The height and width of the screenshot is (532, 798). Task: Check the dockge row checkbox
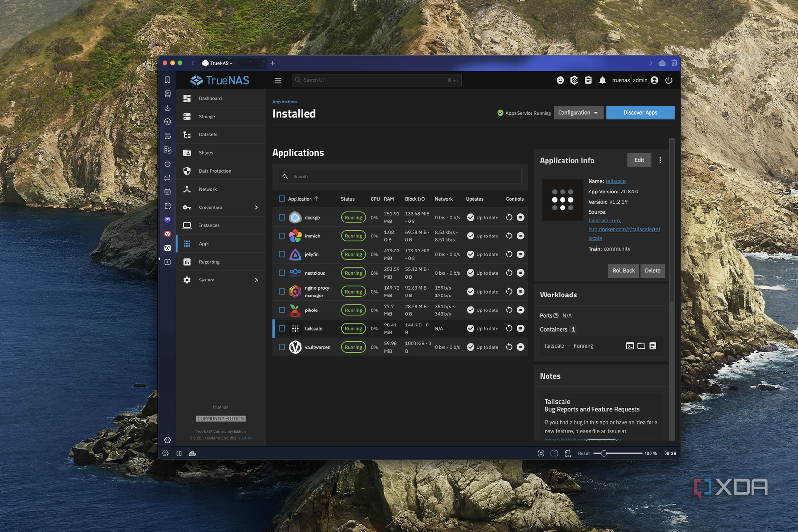coord(282,217)
